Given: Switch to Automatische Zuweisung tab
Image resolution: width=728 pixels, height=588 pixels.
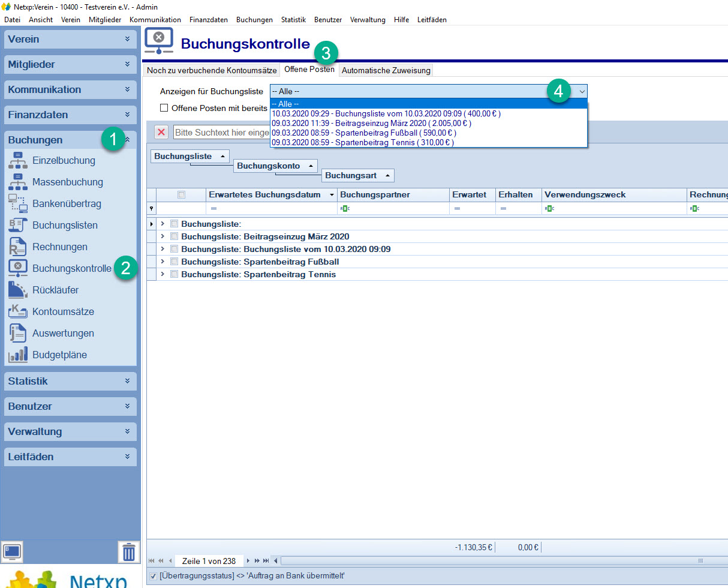Looking at the screenshot, I should click(x=386, y=70).
